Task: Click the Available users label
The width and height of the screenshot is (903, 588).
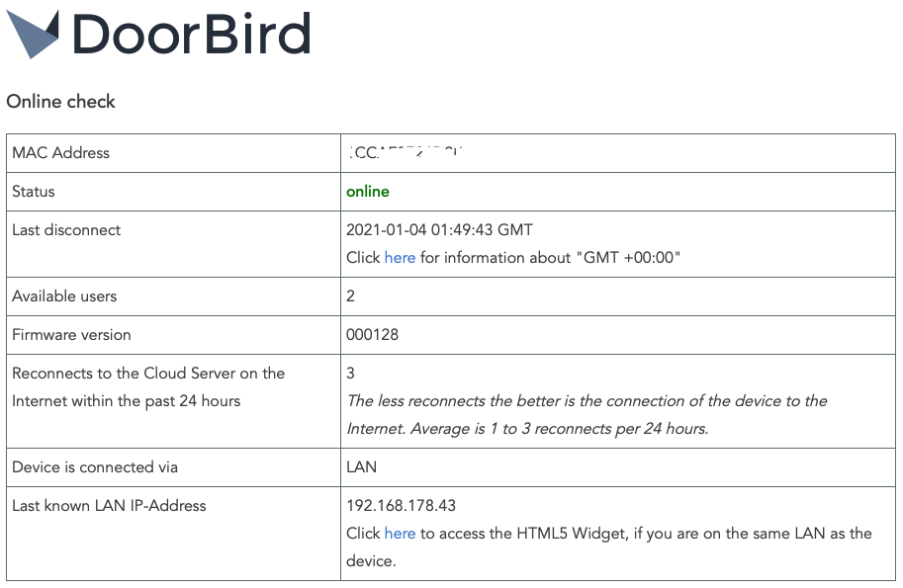Action: coord(64,295)
